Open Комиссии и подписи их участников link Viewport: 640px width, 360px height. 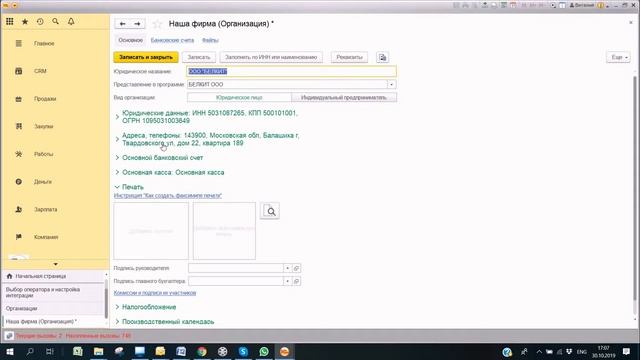pos(155,293)
